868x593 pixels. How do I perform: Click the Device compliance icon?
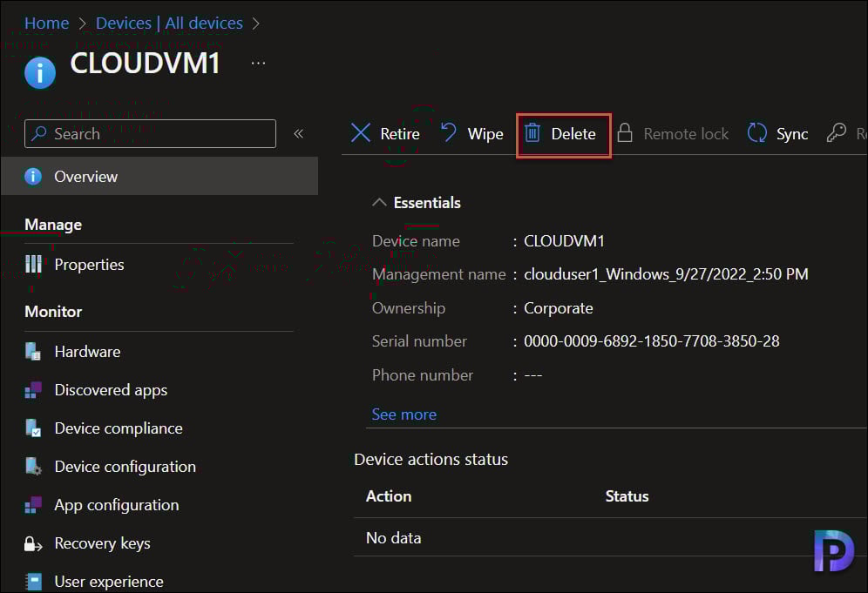click(32, 428)
